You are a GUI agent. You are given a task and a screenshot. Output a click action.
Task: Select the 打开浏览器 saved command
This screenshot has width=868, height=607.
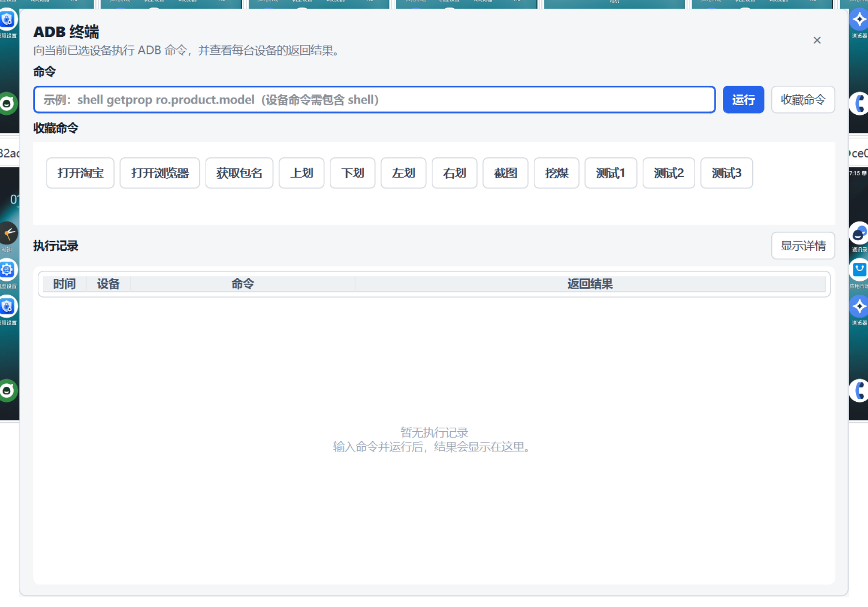[160, 173]
